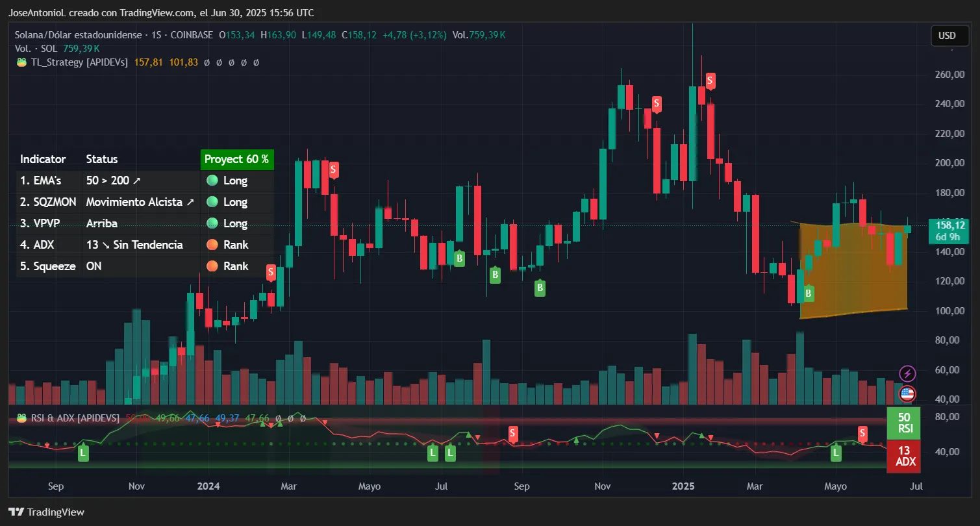Screen dimensions: 980x526
Task: Click the RSI & ADX [APIDEVS] indicator name
Action: [75, 418]
